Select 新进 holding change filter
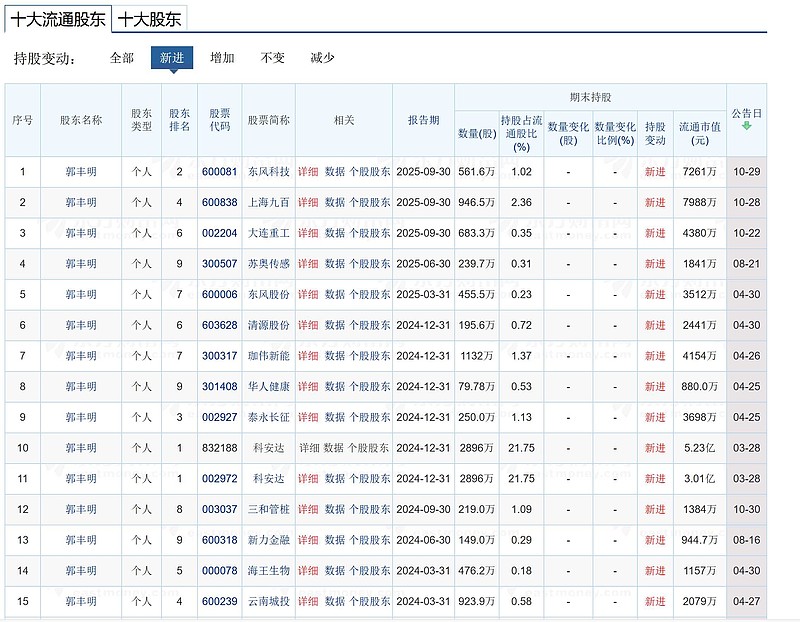800x622 pixels. tap(172, 58)
